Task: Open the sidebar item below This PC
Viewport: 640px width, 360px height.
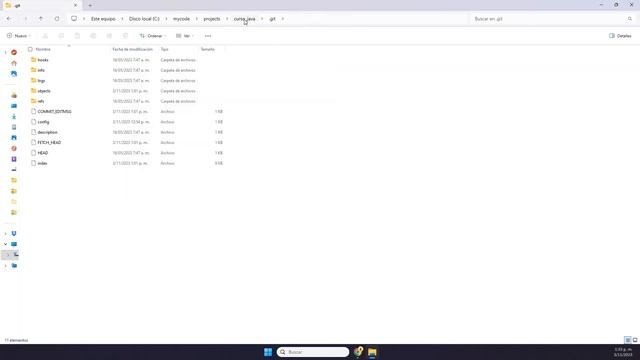Action: 16,255
